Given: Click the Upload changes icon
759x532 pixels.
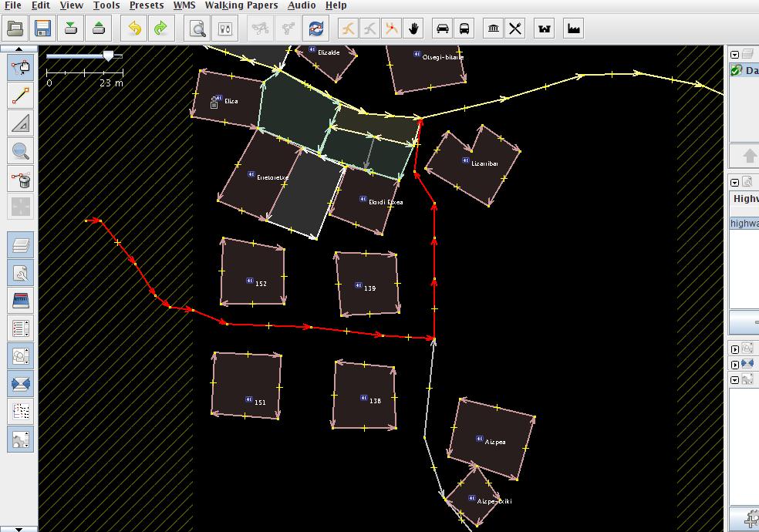Looking at the screenshot, I should point(99,29).
